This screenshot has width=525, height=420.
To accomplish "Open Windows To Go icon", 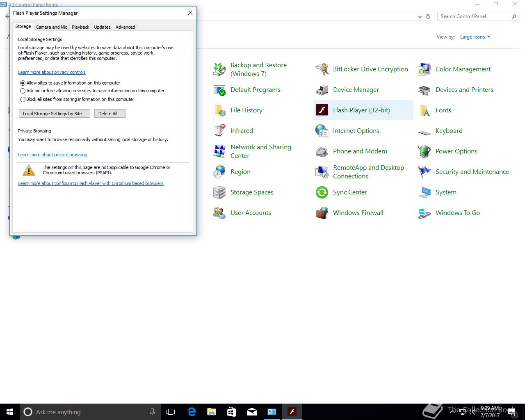I will [x=425, y=213].
